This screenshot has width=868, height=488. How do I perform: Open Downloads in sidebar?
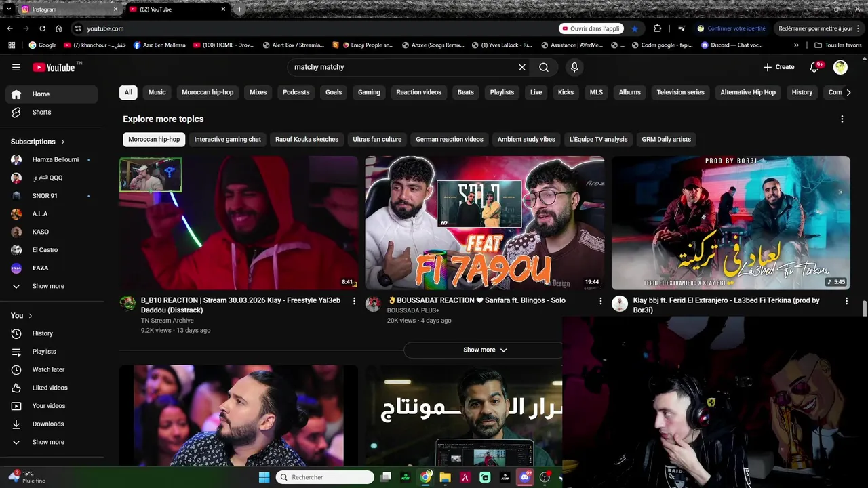52,424
